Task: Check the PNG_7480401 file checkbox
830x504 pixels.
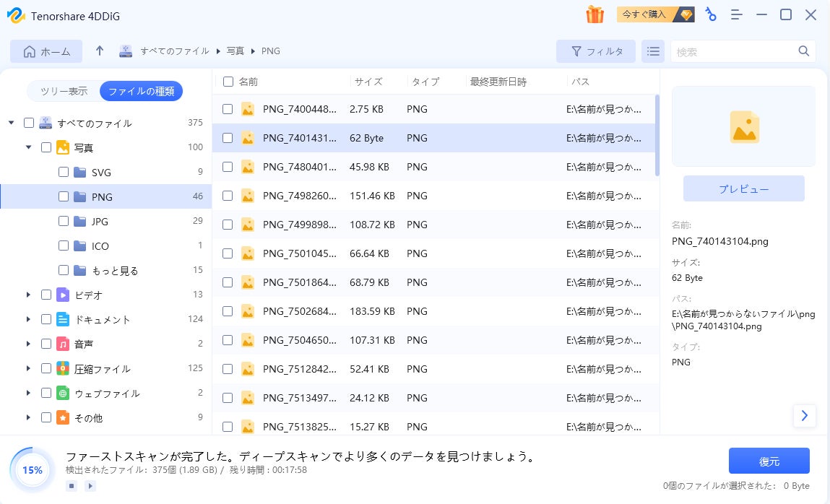Action: click(x=228, y=167)
